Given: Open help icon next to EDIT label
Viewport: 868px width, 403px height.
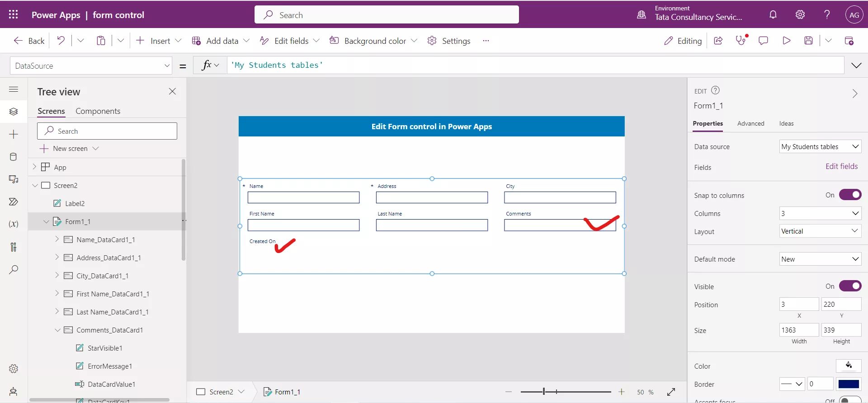Looking at the screenshot, I should click(715, 90).
